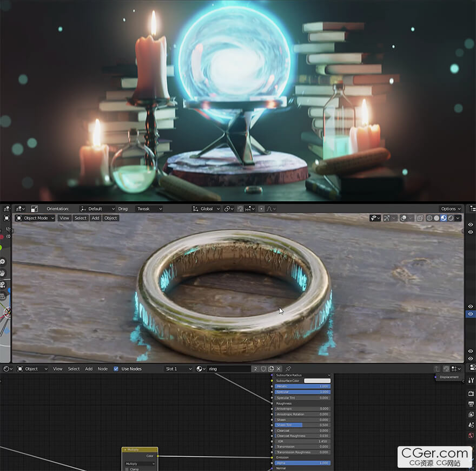This screenshot has width=476, height=471.
Task: Click the Options button in viewport header
Action: [450, 208]
